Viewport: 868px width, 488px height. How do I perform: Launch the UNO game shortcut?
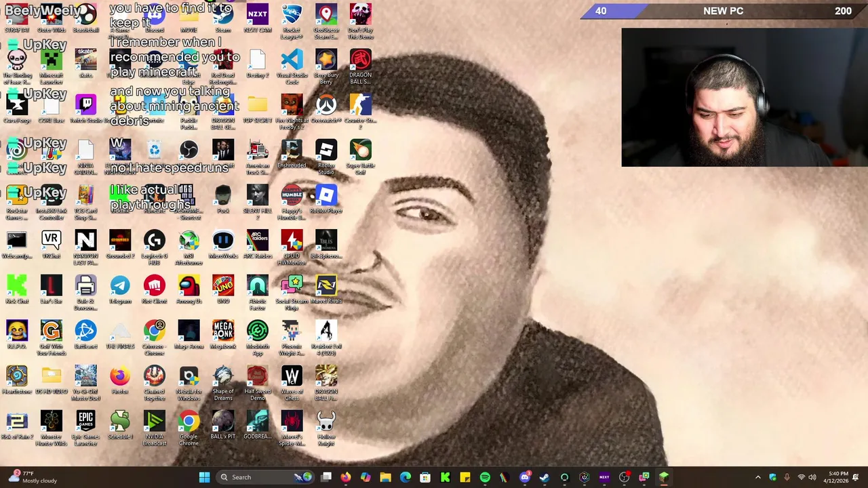tap(223, 290)
